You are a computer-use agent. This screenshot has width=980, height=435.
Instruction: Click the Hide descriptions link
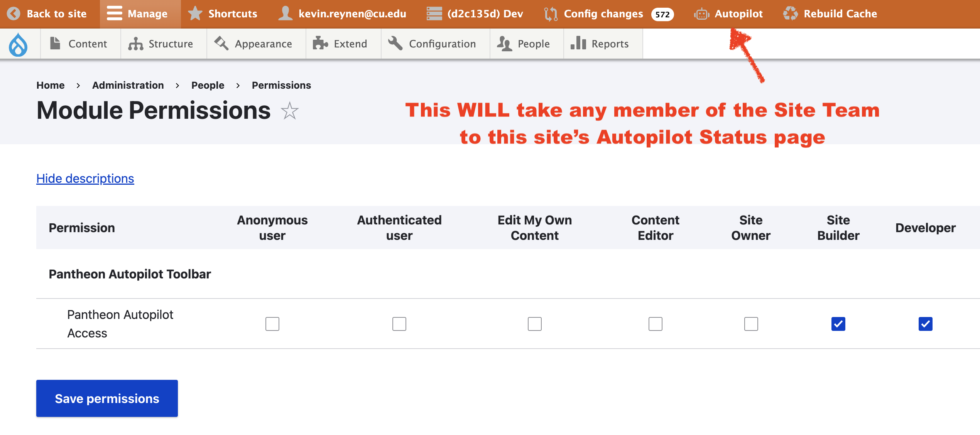pyautogui.click(x=85, y=178)
